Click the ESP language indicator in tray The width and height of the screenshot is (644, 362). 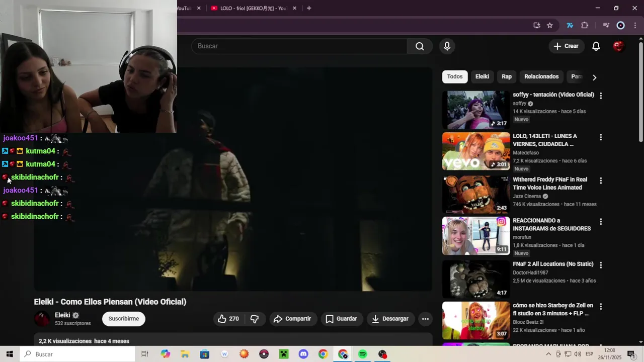coord(589,354)
